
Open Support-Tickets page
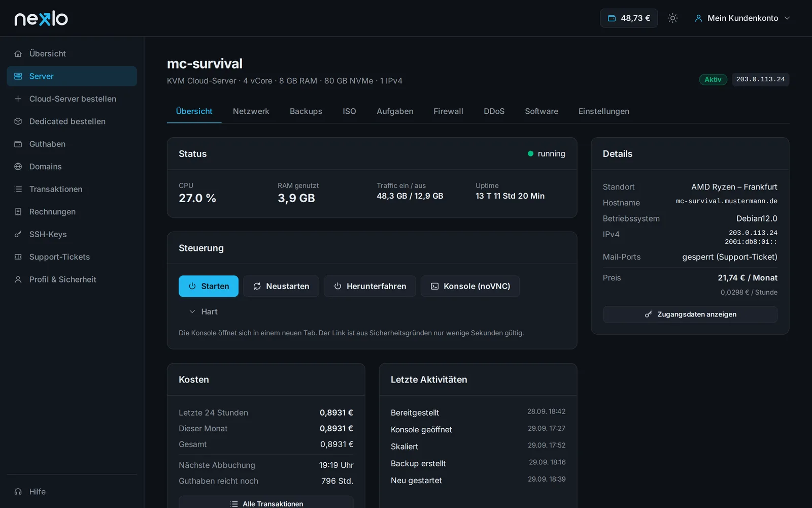pyautogui.click(x=72, y=257)
